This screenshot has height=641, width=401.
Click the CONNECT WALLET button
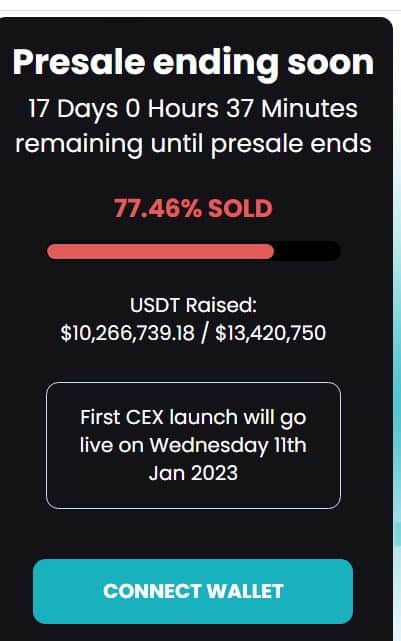point(193,591)
